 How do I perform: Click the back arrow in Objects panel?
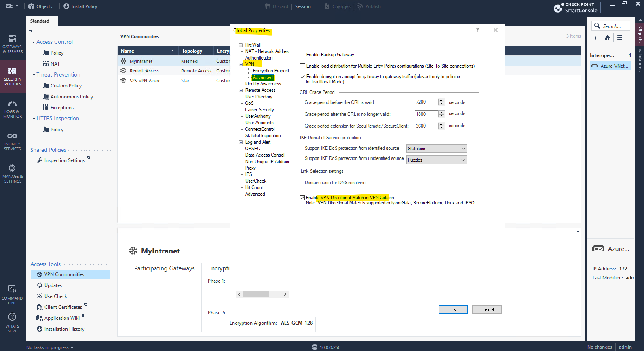pos(597,38)
